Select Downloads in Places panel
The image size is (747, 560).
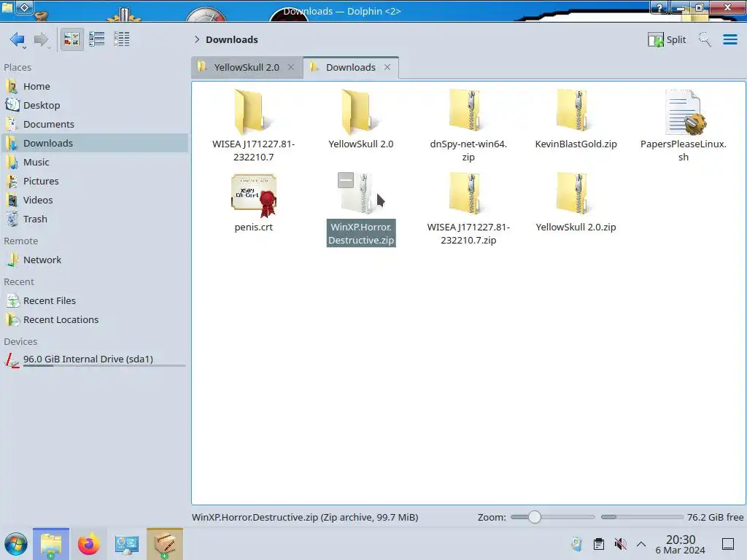point(94,143)
